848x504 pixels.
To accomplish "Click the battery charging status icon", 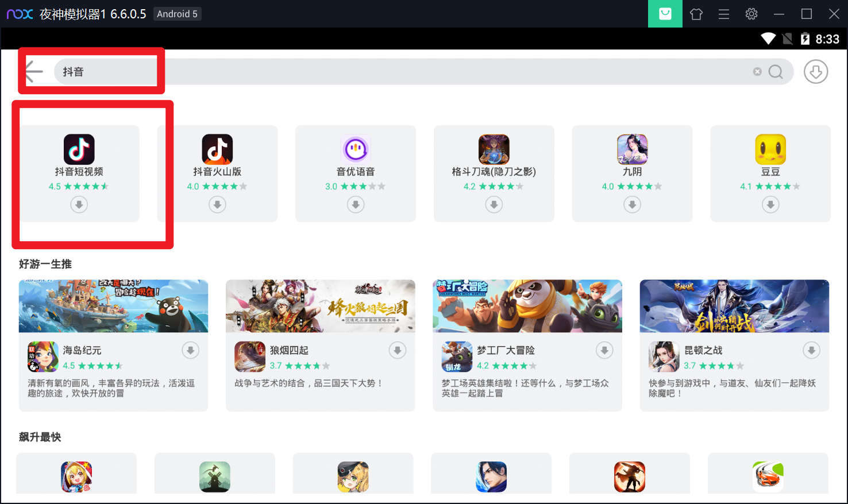I will pos(805,38).
